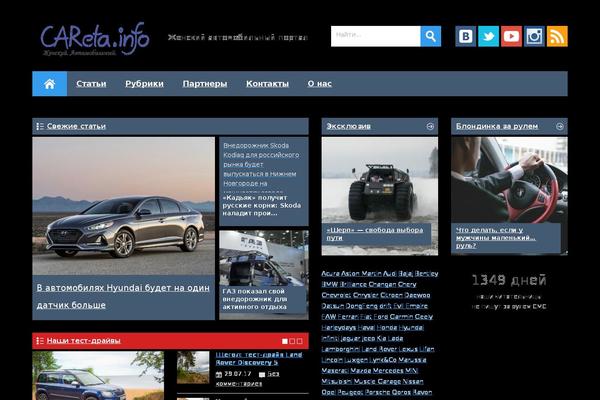The height and width of the screenshot is (400, 600).
Task: Open the Партнеры menu item
Action: click(205, 83)
